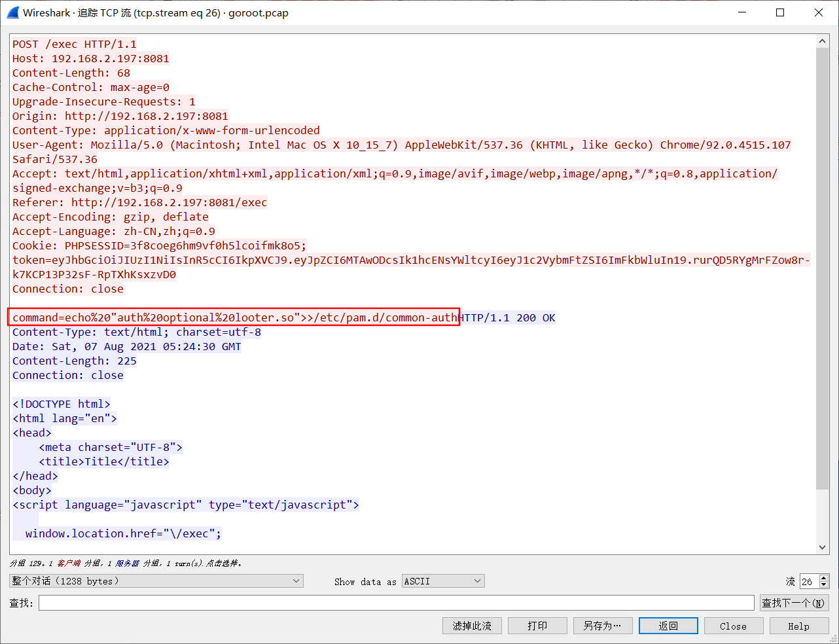The height and width of the screenshot is (644, 839).
Task: Click the 'HTTP/1.1 200 OK' response status
Action: pos(507,317)
